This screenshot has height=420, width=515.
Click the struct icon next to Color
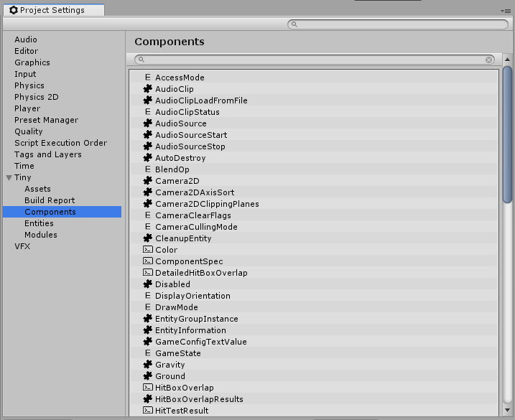148,250
